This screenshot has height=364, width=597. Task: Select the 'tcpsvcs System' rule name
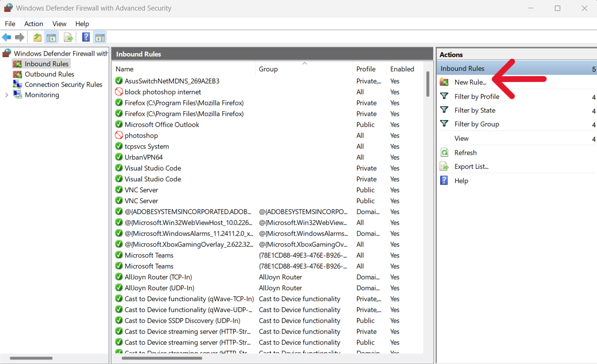pyautogui.click(x=147, y=146)
